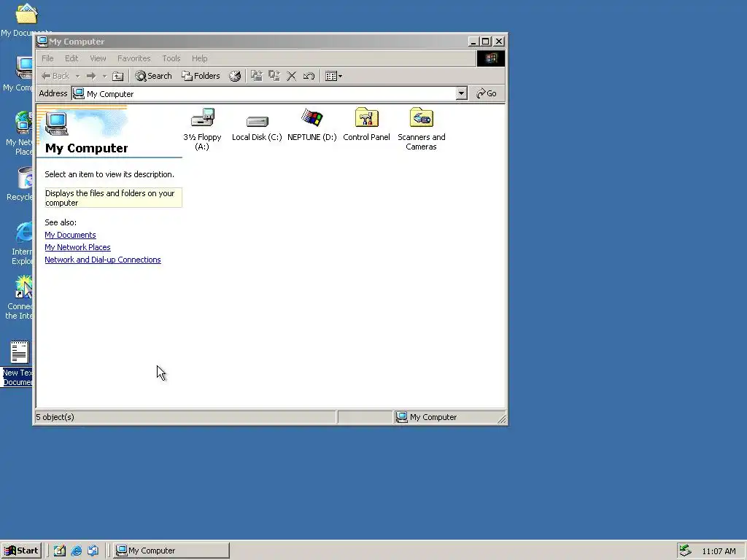Screen dimensions: 747x560
Task: Click the '5 object(s)' status bar text
Action: (x=55, y=417)
